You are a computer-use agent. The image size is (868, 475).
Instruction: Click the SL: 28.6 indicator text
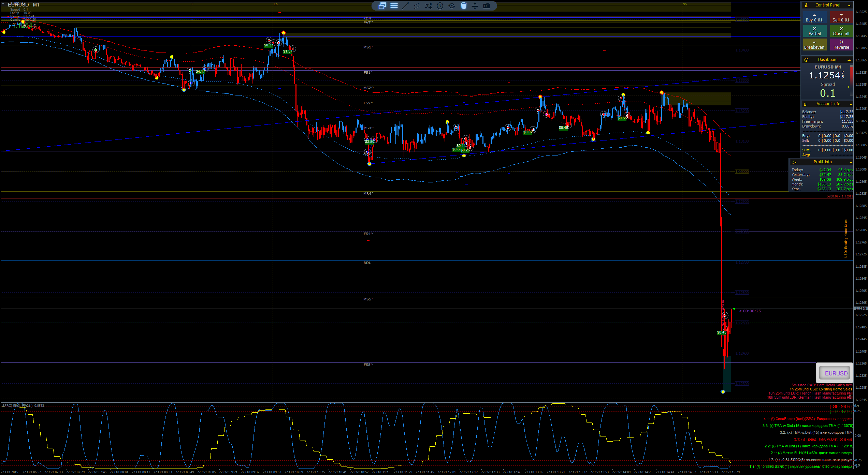[x=841, y=407]
